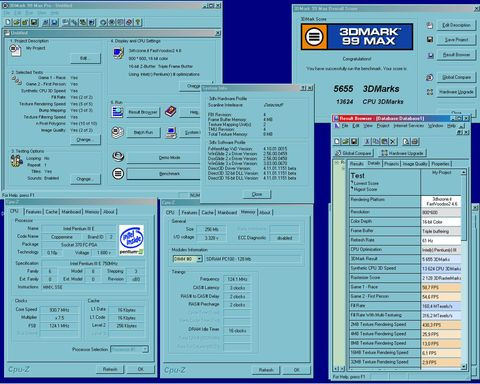Click globe icon beside Global Compare, score window
Viewport: 480px width, 384px height.
tap(429, 77)
